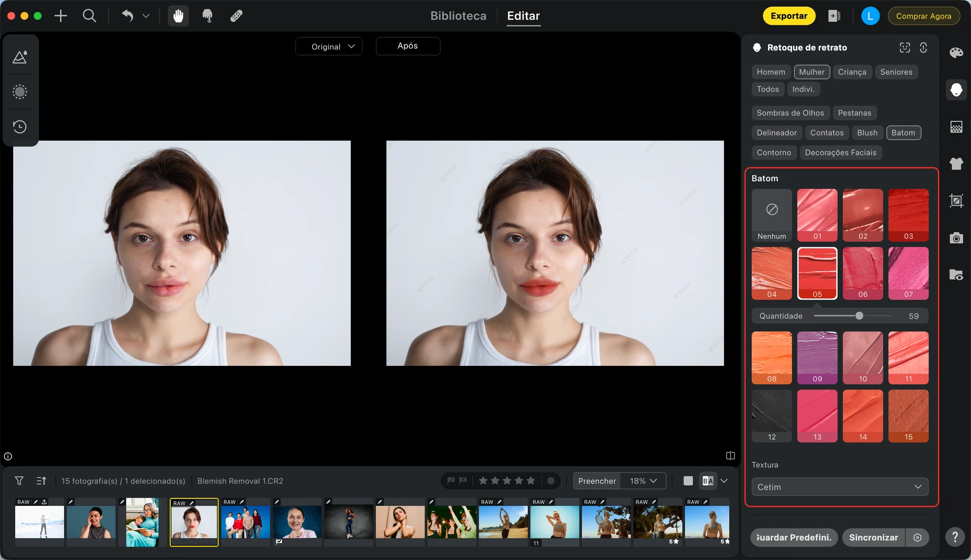Open the Original view dropdown
Viewport: 971px width, 560px height.
tap(329, 46)
